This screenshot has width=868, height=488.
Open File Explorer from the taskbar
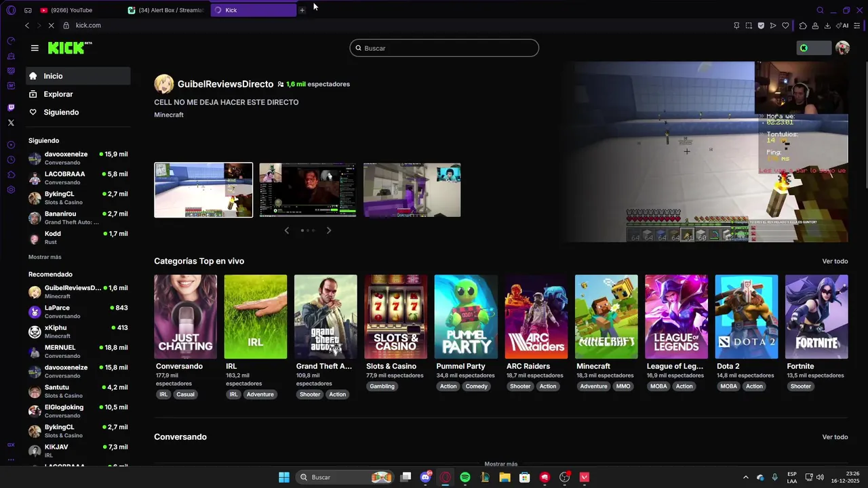click(x=505, y=477)
